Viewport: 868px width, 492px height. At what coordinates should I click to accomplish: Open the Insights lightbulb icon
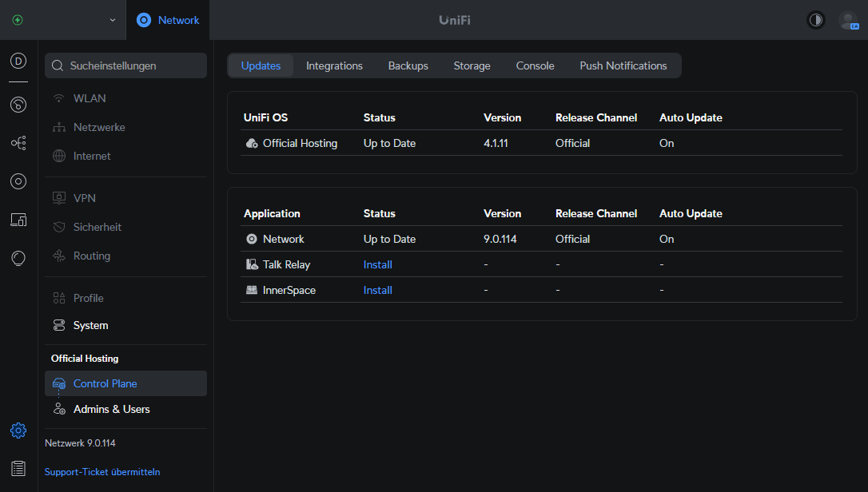pyautogui.click(x=18, y=258)
